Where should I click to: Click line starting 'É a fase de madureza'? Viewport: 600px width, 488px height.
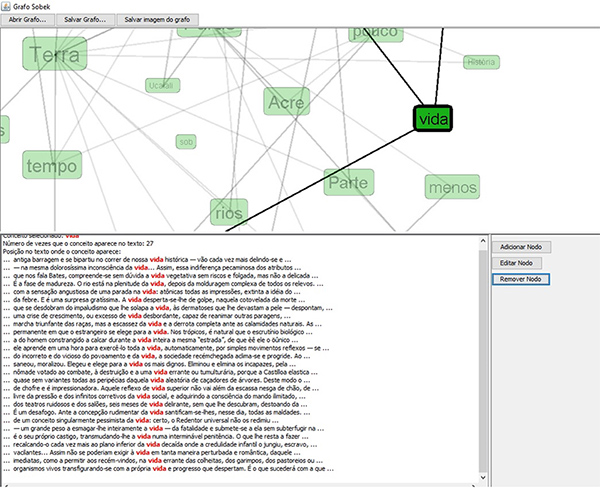pos(163,284)
